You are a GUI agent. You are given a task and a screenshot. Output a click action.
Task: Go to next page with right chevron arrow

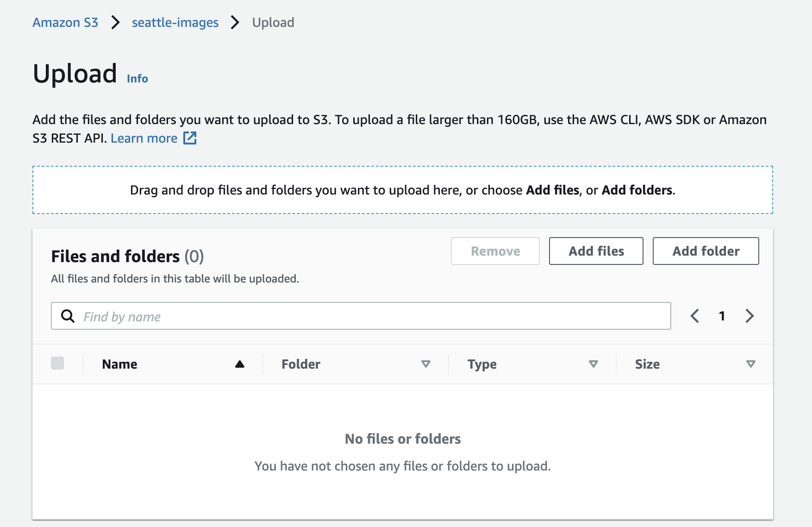(x=750, y=316)
